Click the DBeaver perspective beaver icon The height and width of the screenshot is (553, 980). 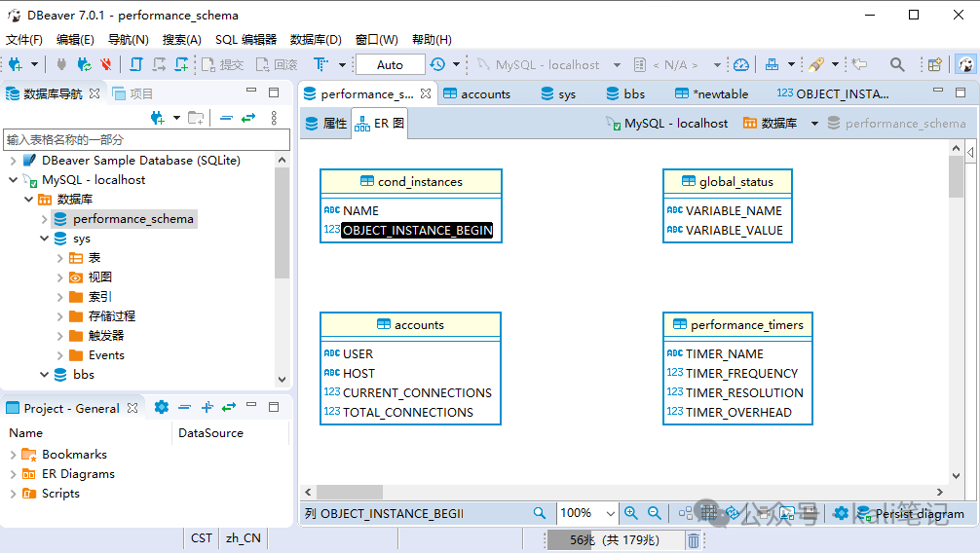click(966, 64)
